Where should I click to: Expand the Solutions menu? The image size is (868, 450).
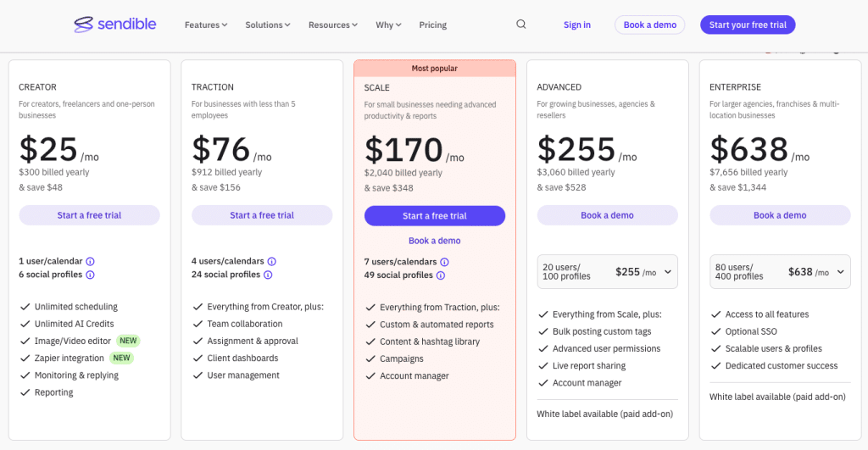pos(268,25)
